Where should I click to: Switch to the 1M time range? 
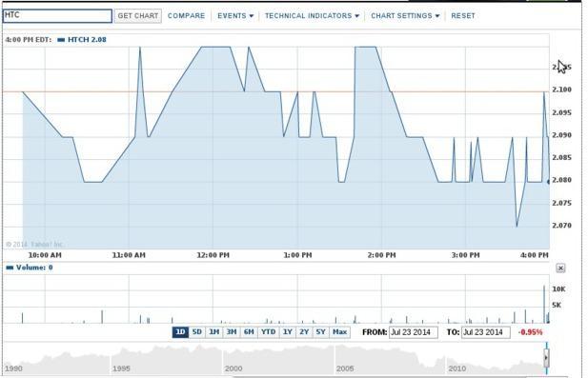point(214,332)
